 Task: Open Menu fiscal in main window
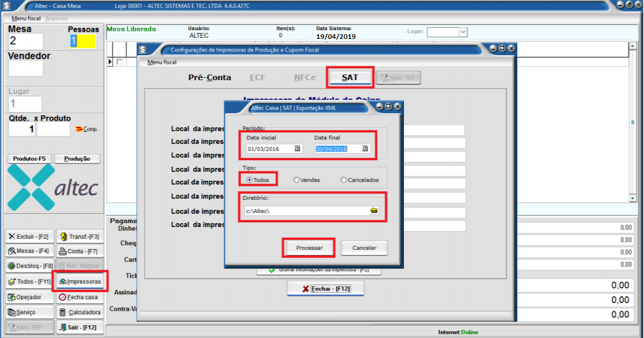26,19
